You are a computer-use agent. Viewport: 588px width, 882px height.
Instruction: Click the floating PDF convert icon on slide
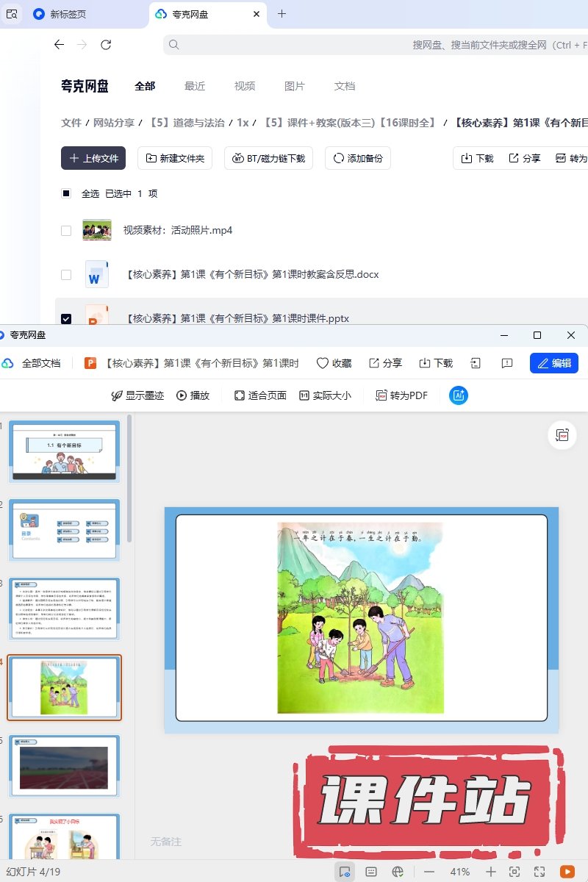[562, 435]
